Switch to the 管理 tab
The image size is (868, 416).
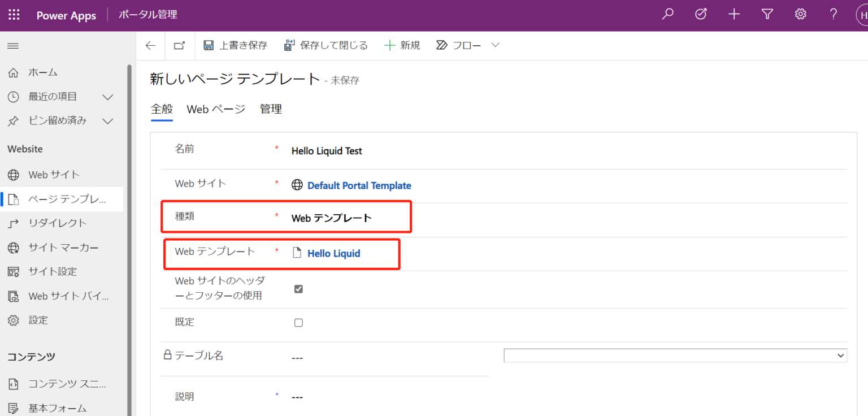click(x=271, y=109)
